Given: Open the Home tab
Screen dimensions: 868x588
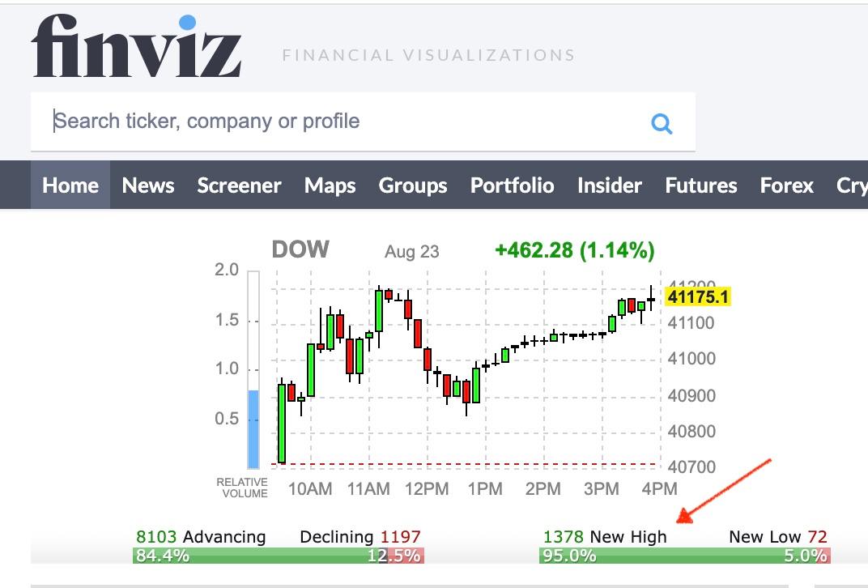Looking at the screenshot, I should tap(70, 185).
